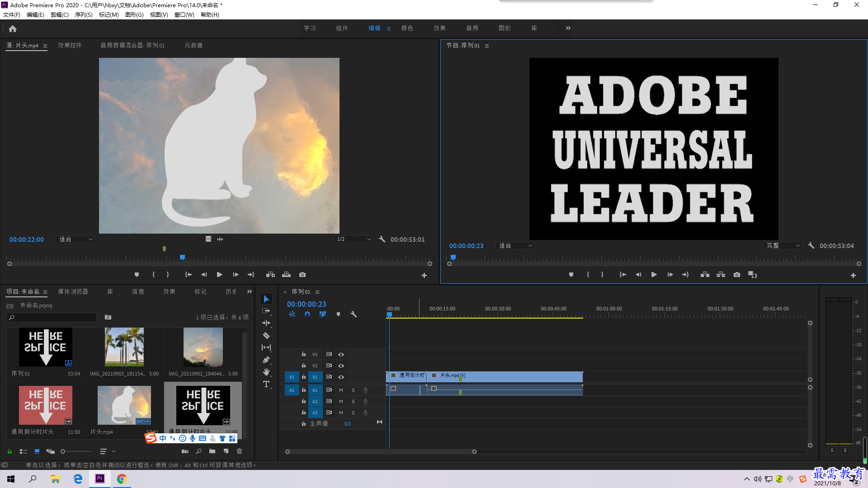Toggle lock on track V3

pyautogui.click(x=304, y=354)
